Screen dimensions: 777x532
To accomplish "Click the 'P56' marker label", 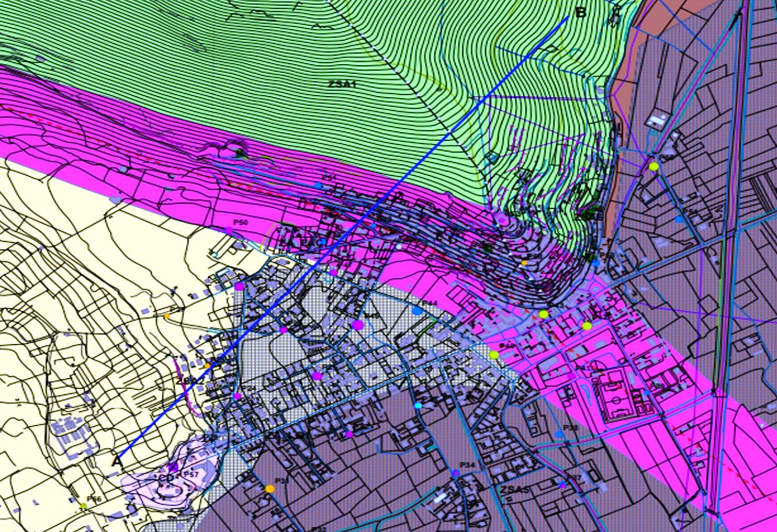I will [94, 499].
